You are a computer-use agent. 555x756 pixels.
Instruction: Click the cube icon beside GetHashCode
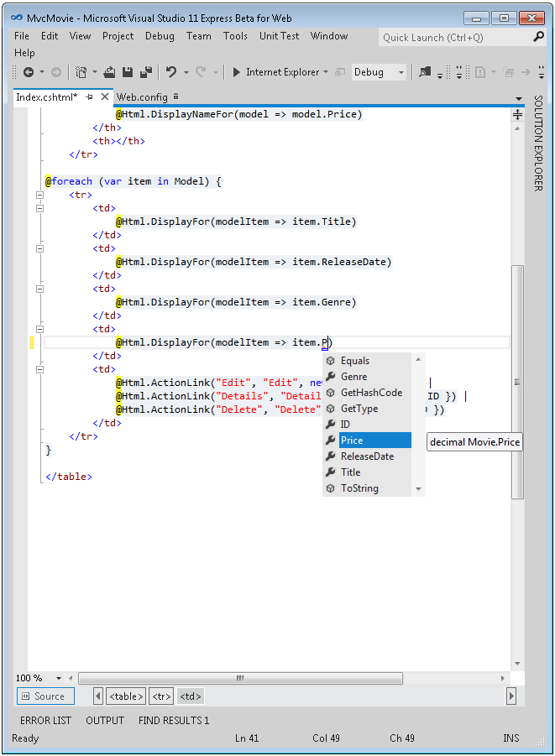pos(331,393)
